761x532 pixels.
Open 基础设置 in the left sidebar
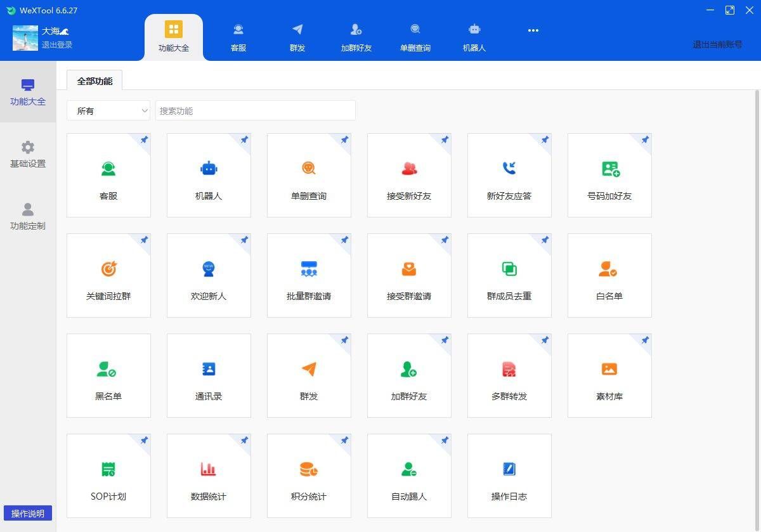[x=28, y=155]
